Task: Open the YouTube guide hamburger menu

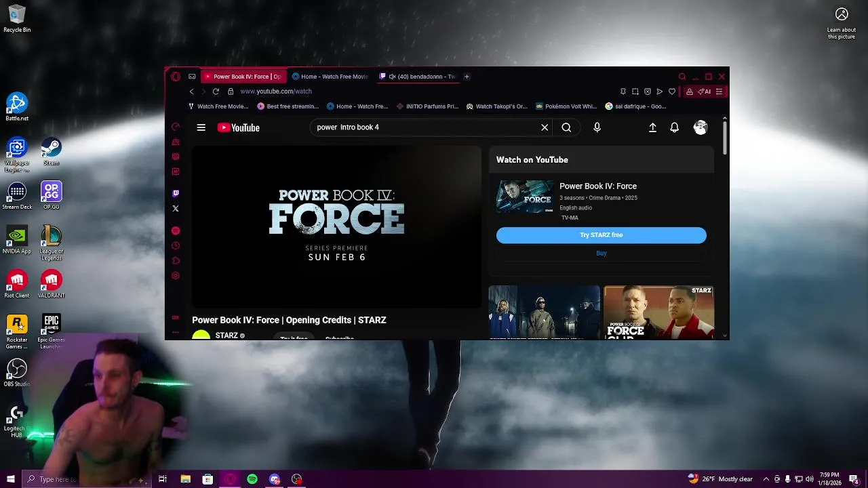Action: 201,127
